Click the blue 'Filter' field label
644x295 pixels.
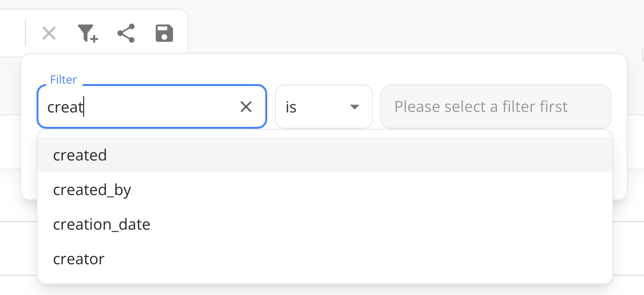point(63,80)
